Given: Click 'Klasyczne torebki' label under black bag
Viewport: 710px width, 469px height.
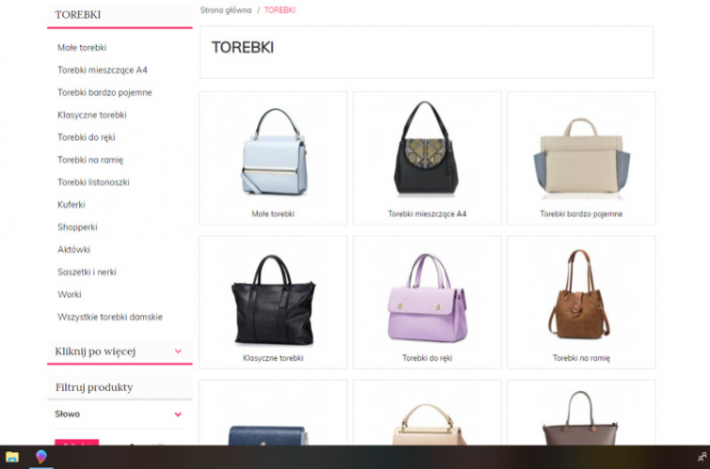Looking at the screenshot, I should pos(273,357).
